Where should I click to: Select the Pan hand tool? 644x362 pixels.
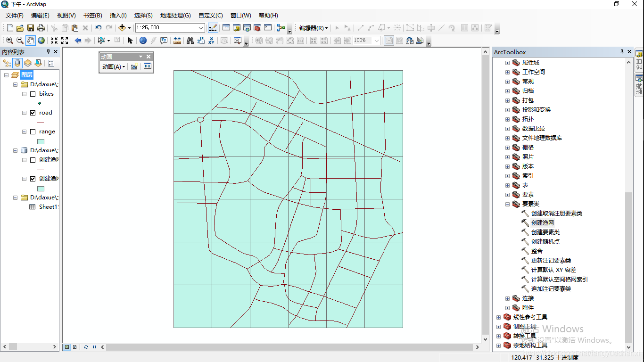(31, 41)
